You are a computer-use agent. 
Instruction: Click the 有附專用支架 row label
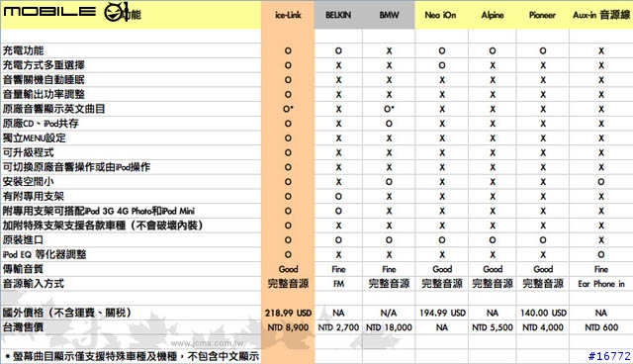pos(33,196)
